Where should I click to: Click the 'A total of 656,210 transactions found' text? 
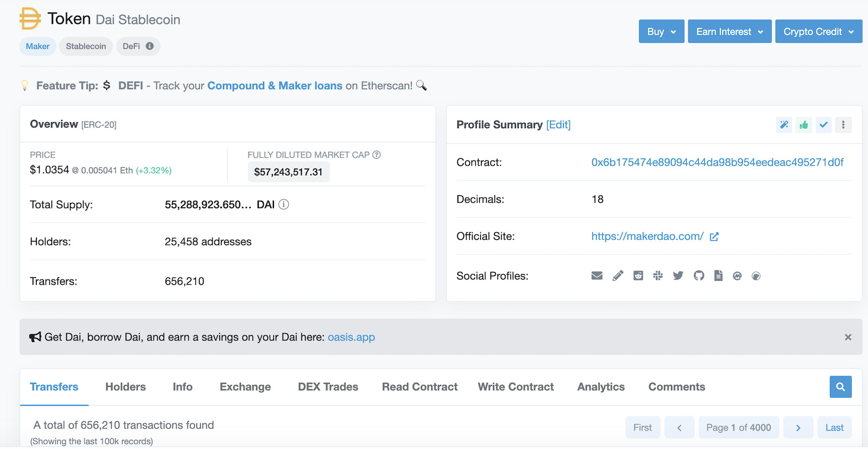coord(124,425)
